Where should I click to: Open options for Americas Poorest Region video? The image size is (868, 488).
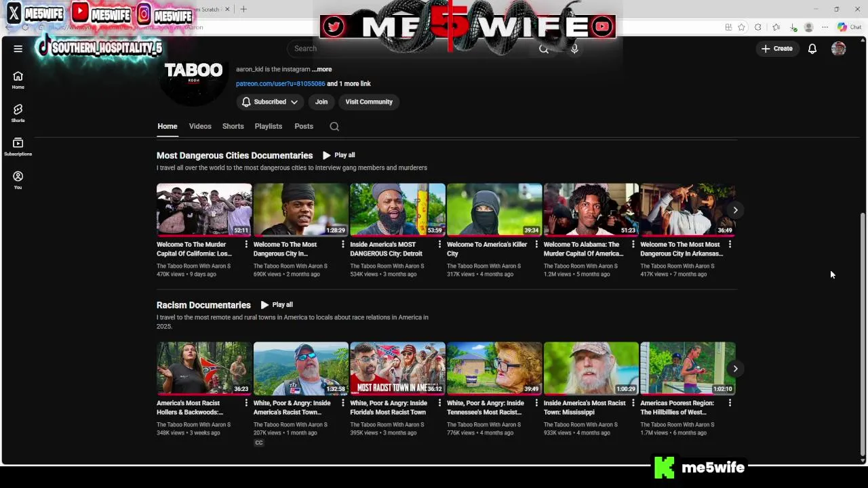730,403
